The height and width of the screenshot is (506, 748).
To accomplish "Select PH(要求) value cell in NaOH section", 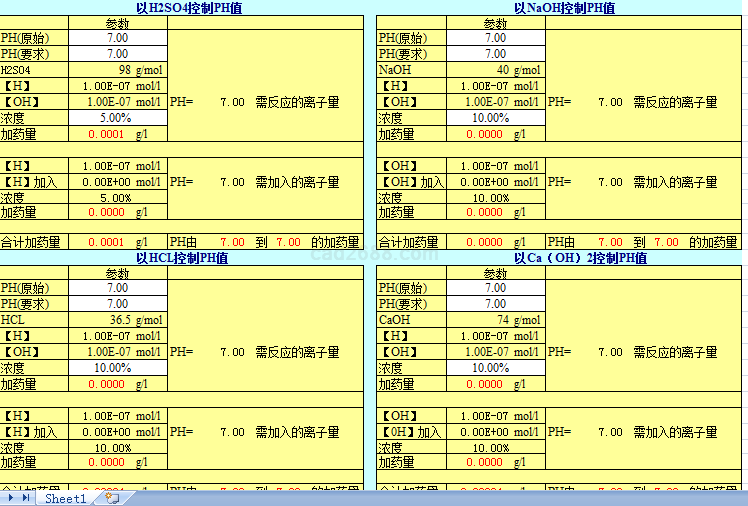I will (x=495, y=54).
